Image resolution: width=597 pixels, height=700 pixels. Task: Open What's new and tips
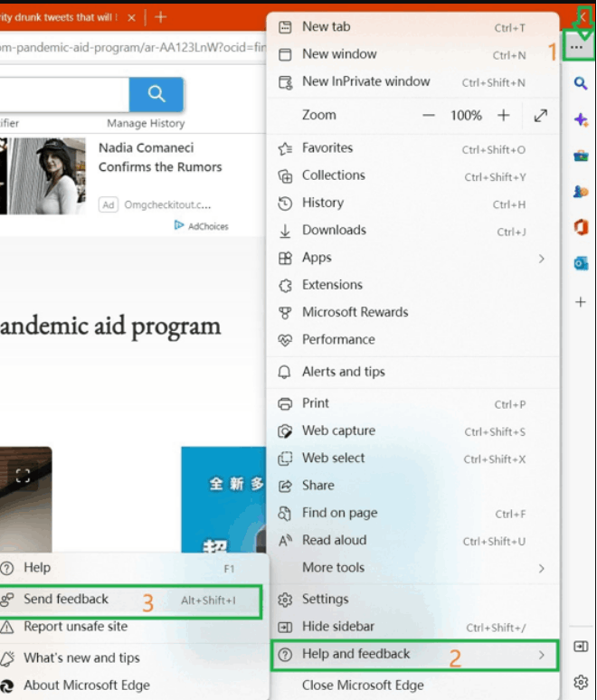pos(133,658)
